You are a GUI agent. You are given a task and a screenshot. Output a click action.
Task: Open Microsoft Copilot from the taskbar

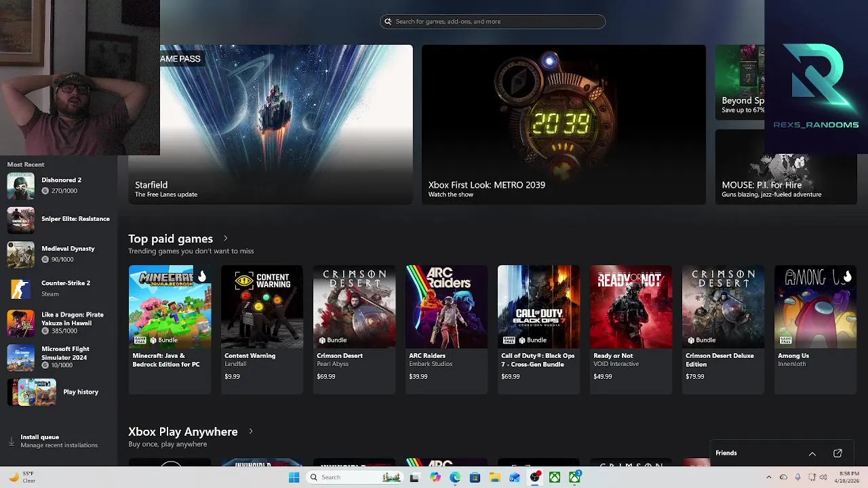pyautogui.click(x=435, y=477)
